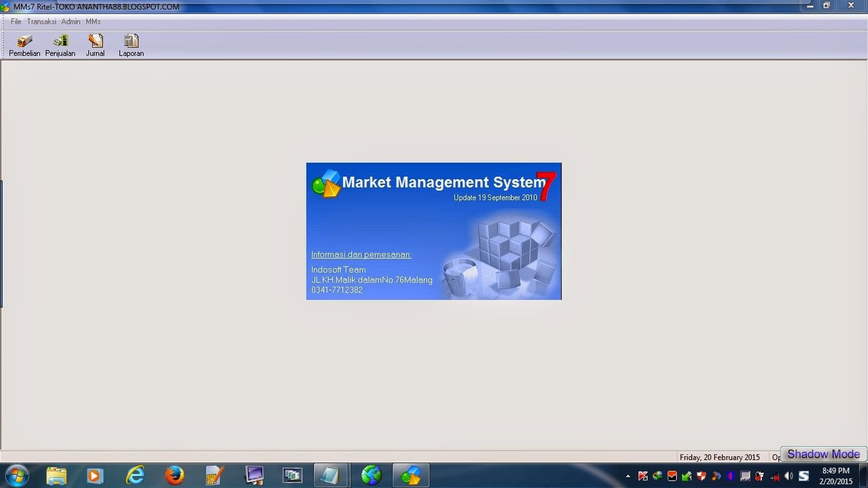This screenshot has height=488, width=868.
Task: Open the taskbar clock showing 8:49 PM
Action: point(836,476)
